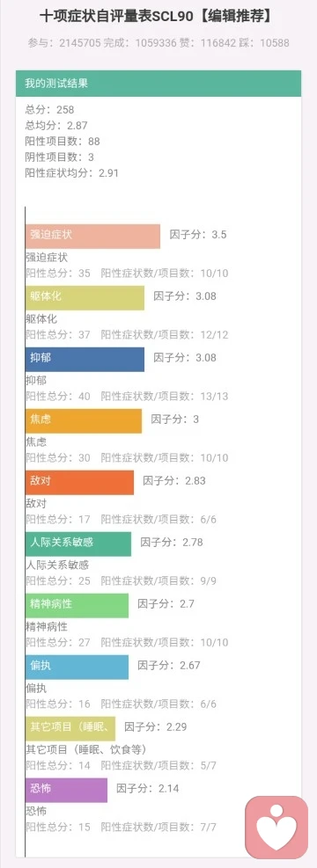Viewport: 317px width, 868px height.
Task: Tap the light green 精神病性 bar
Action: click(x=77, y=605)
